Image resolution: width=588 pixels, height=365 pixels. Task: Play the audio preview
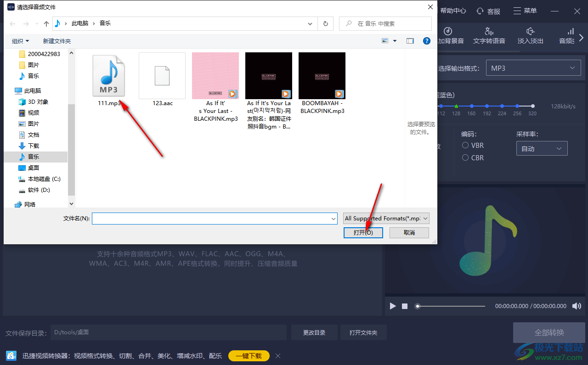click(x=392, y=306)
